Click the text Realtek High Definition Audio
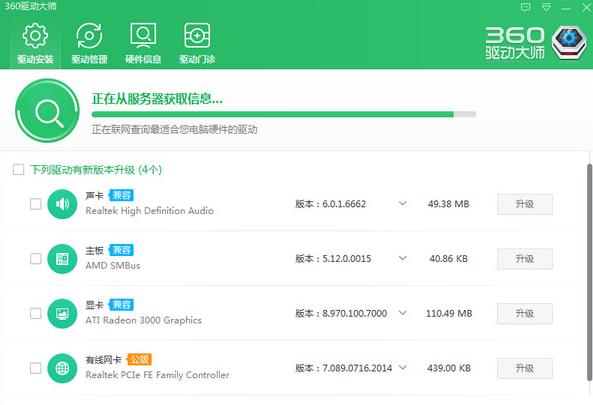Image resolution: width=593 pixels, height=405 pixels. pos(149,211)
